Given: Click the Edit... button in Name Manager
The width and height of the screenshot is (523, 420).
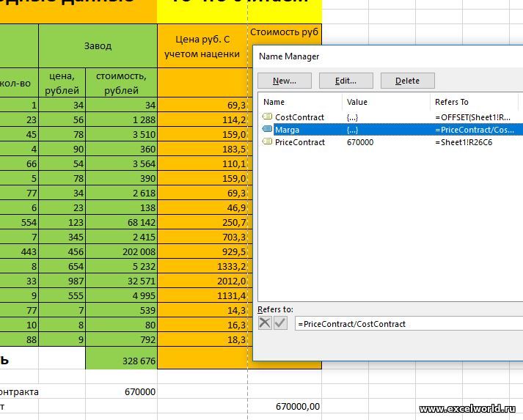Looking at the screenshot, I should click(x=346, y=81).
